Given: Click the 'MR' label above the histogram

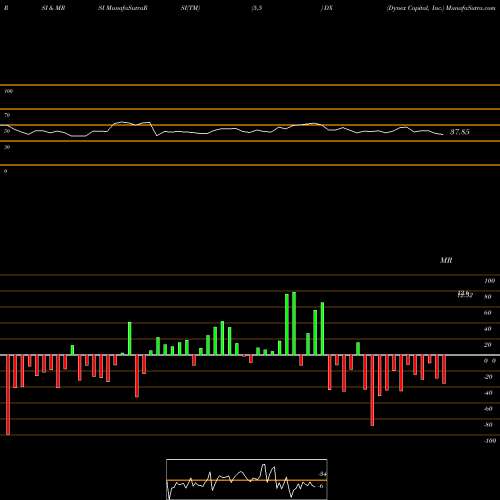Looking at the screenshot, I should pos(446,260).
